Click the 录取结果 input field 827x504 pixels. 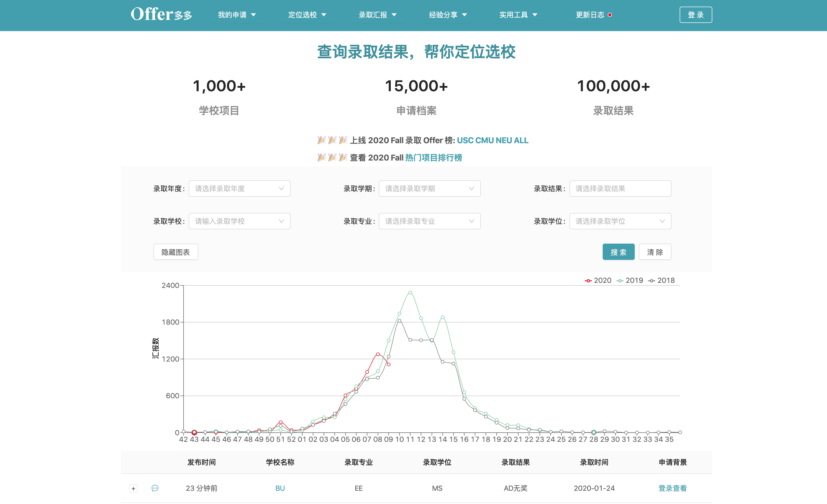620,189
